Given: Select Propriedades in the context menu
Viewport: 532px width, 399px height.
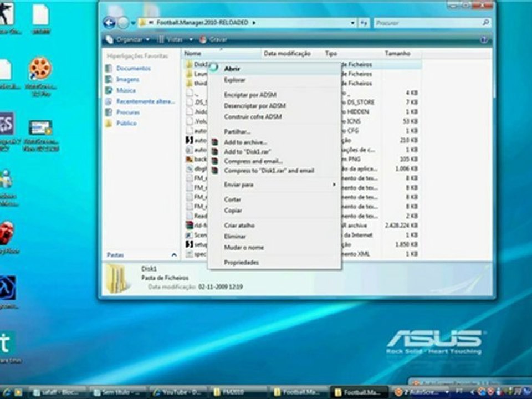Looking at the screenshot, I should pos(241,262).
